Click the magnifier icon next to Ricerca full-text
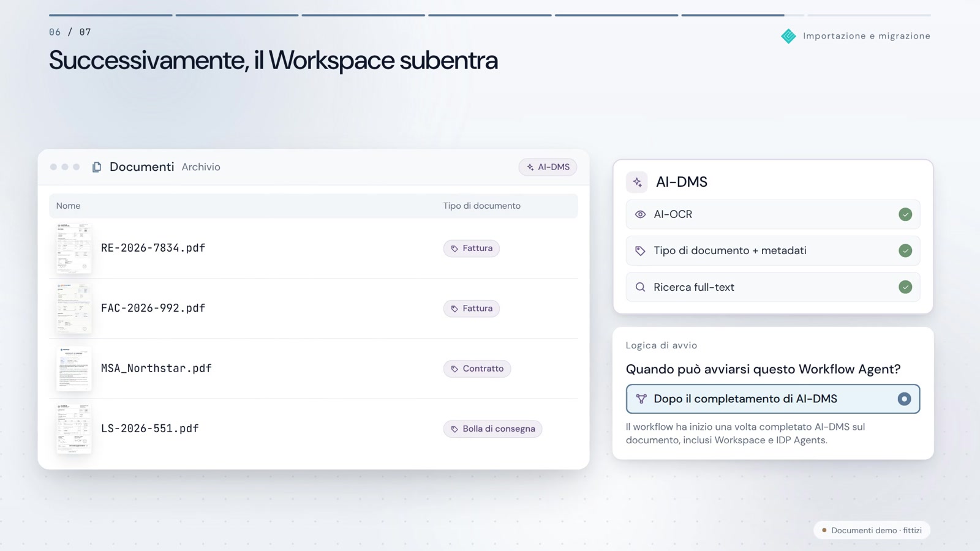The height and width of the screenshot is (551, 980). click(x=640, y=287)
